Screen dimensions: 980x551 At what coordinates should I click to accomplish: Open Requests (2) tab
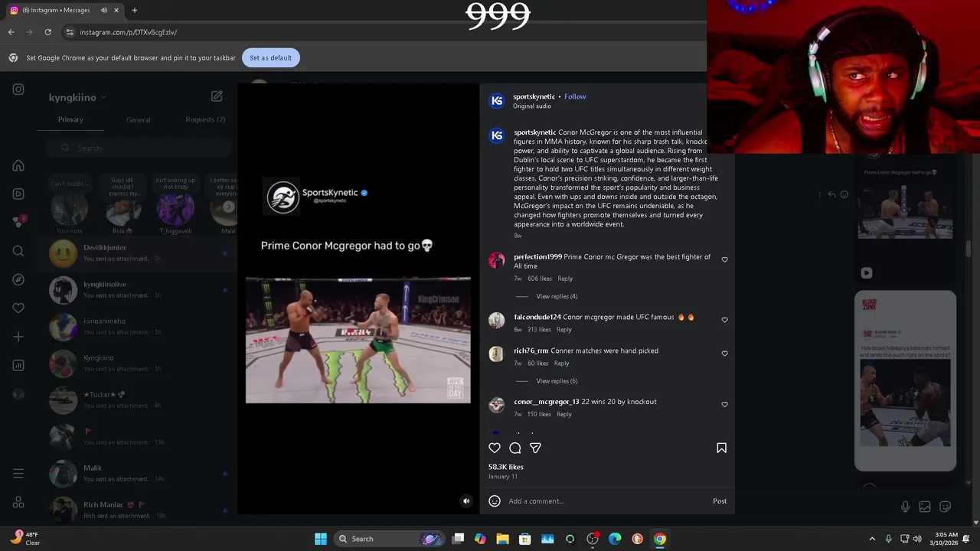205,119
